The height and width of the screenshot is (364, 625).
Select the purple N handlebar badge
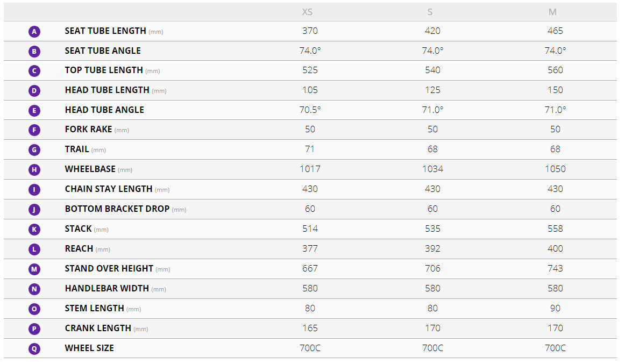34,289
